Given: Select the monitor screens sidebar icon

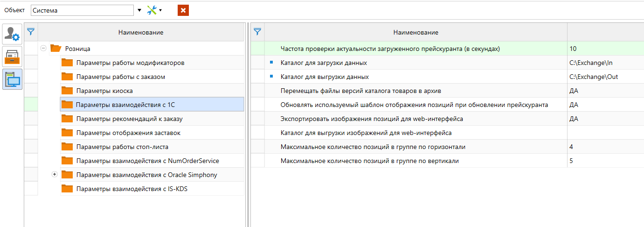Looking at the screenshot, I should 13,79.
